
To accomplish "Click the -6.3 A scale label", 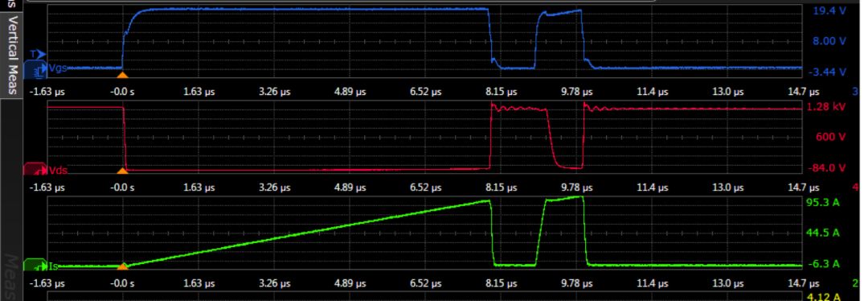I will coord(825,263).
